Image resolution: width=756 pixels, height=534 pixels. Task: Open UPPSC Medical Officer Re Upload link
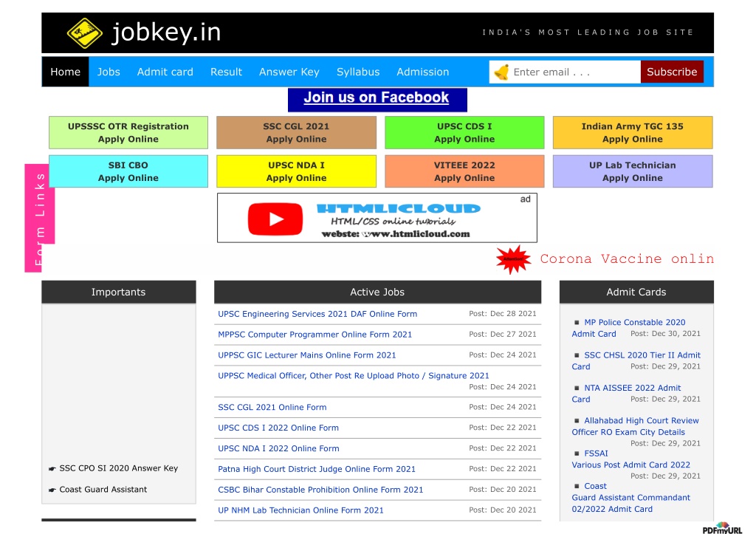[354, 376]
